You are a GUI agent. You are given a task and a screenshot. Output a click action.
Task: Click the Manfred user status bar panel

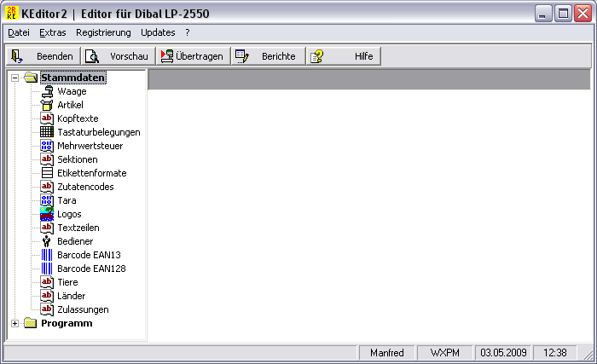coord(388,352)
